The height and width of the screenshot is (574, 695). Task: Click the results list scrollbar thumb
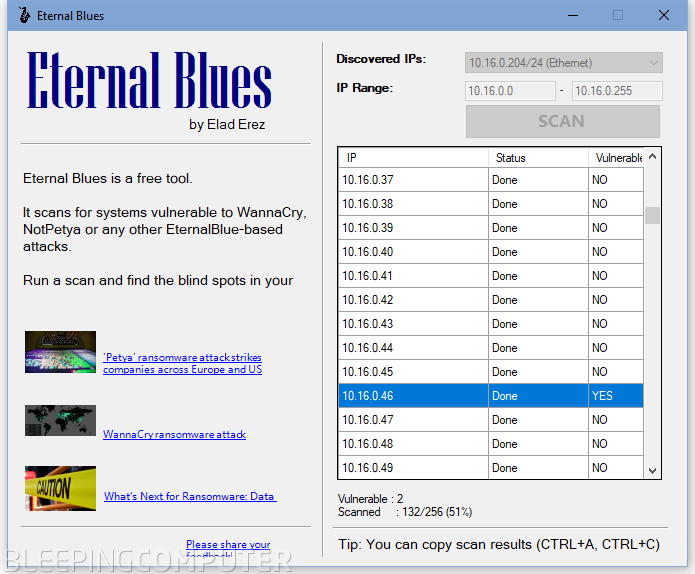coord(652,215)
